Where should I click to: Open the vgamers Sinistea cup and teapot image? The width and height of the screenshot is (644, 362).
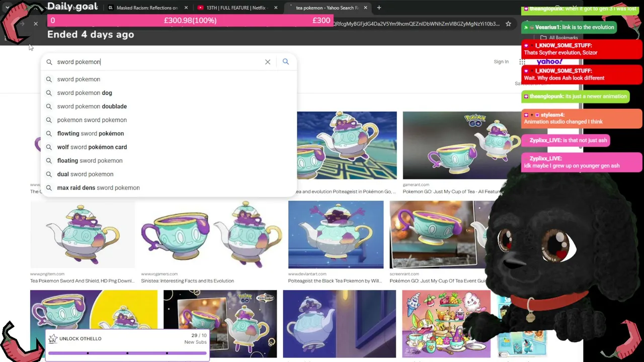tap(211, 235)
